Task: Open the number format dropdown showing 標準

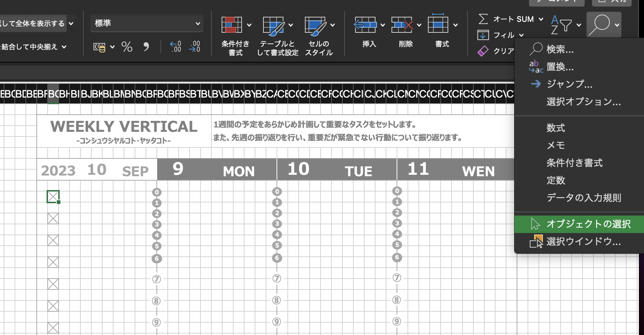Action: click(x=147, y=23)
